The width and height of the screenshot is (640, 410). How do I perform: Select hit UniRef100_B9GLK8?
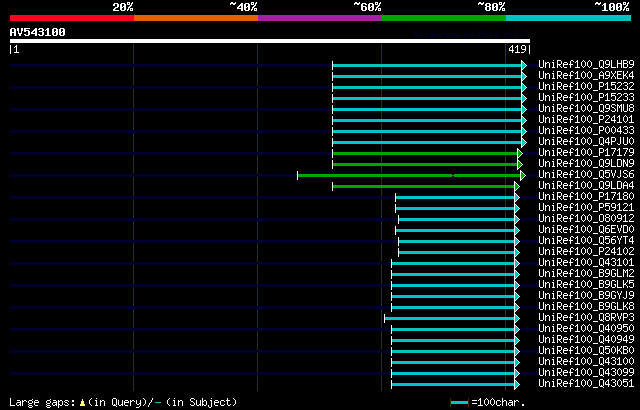586,307
